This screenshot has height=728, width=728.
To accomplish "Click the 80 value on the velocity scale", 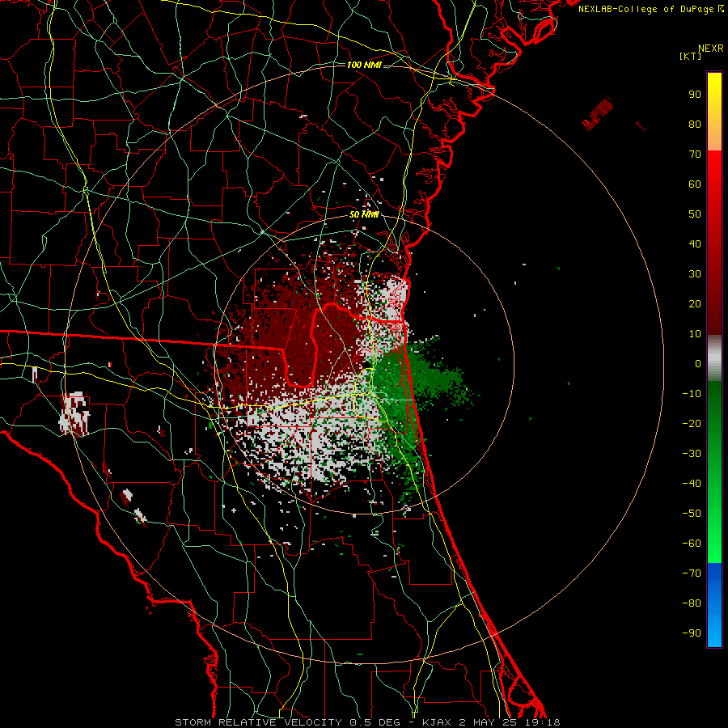I will point(695,125).
